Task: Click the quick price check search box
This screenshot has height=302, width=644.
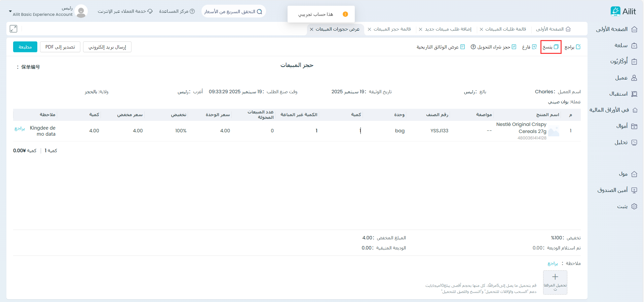Action: coord(233,11)
